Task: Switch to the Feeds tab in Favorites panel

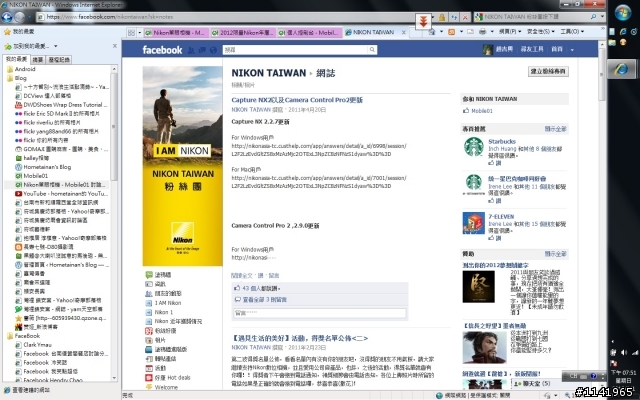Action: (38, 60)
